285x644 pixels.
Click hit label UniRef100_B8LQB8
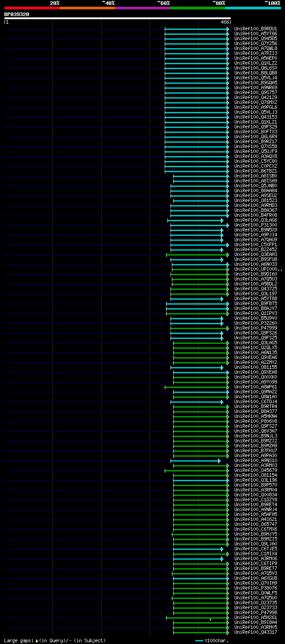[x=256, y=73]
